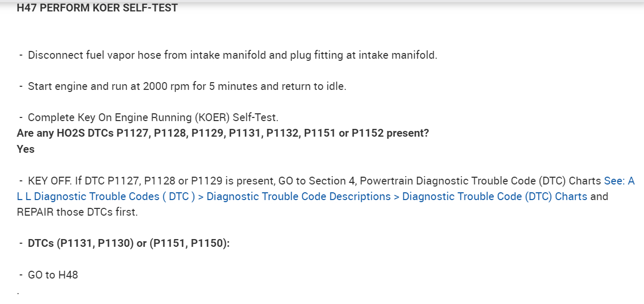The height and width of the screenshot is (304, 644).
Task: Click the bold 'Yes' answer text
Action: [25, 149]
